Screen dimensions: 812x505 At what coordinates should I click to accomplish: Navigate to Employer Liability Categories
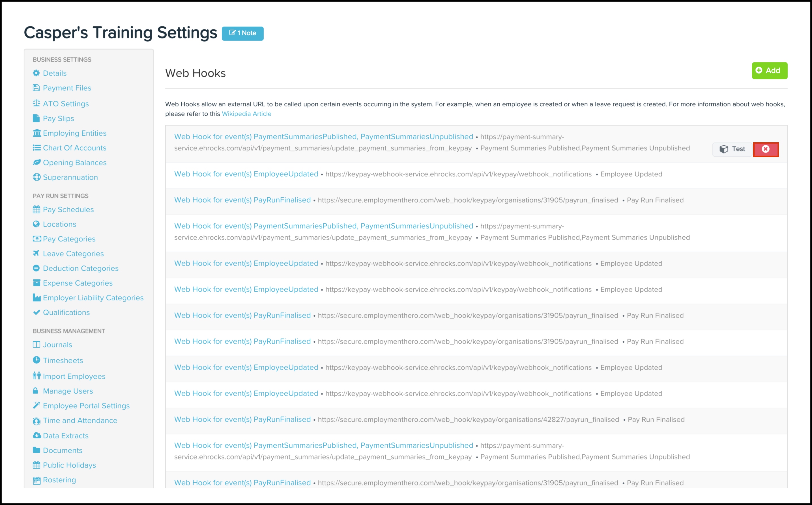[x=93, y=297]
